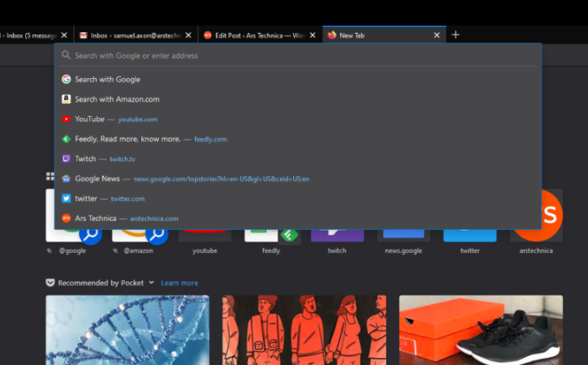Click the Gmail icon on samuel.axon tab
The image size is (588, 365).
83,36
